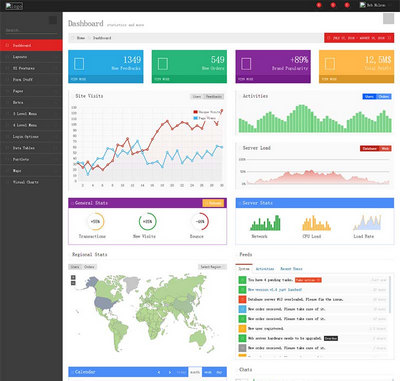
Task: Click the user avatar beside Bob Nilson
Action: coord(363,5)
